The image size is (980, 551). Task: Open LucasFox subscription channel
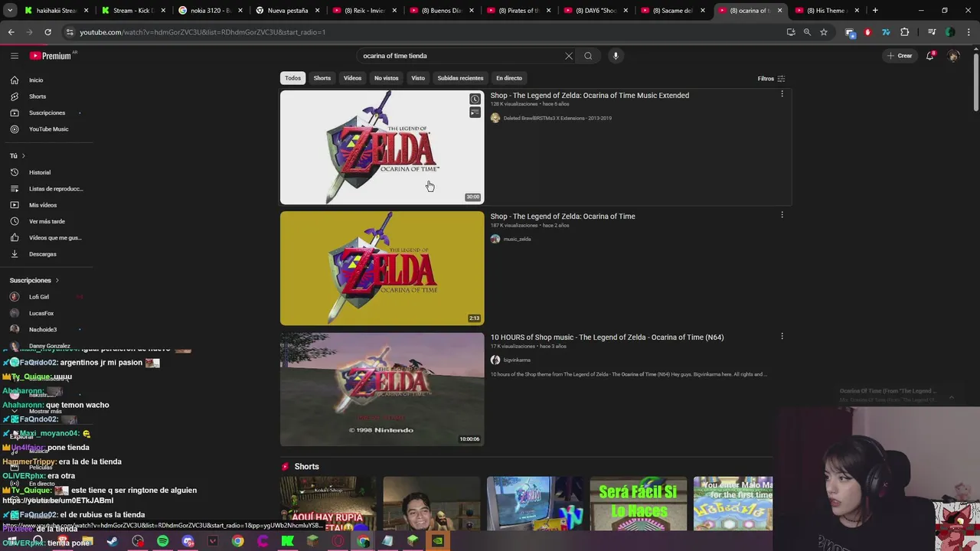click(43, 313)
